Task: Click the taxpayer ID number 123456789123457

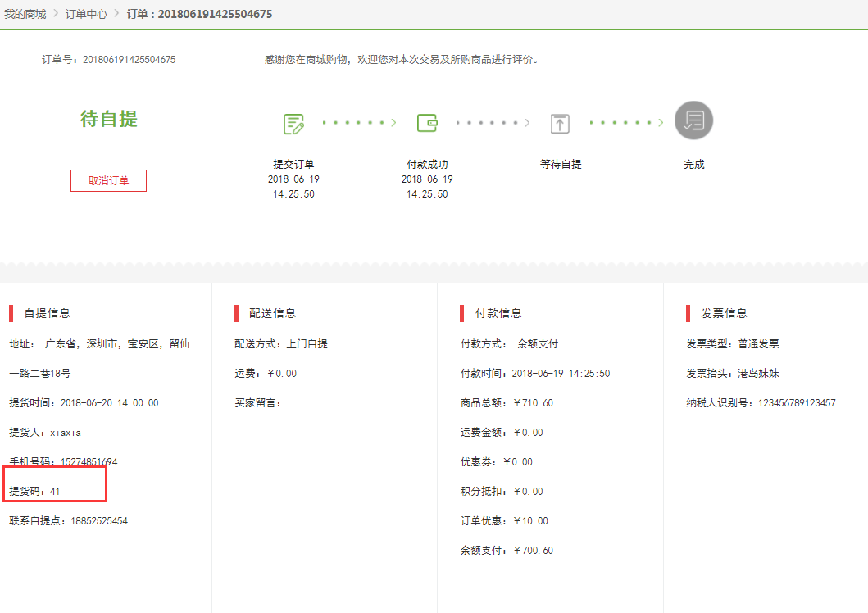Action: (795, 402)
